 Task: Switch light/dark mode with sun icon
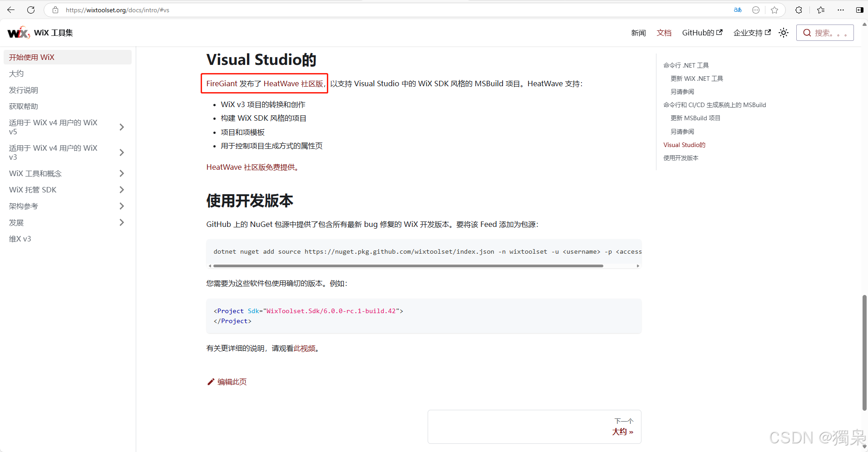click(x=784, y=33)
